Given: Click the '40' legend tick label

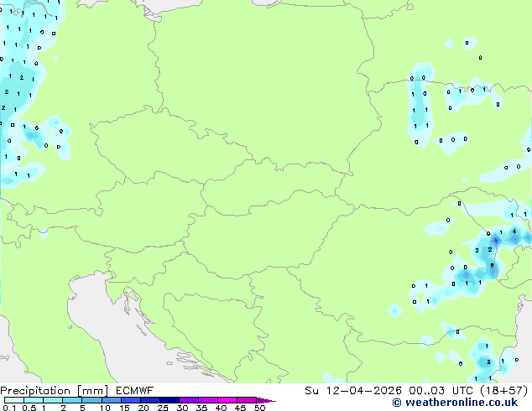Looking at the screenshot, I should [221, 408].
